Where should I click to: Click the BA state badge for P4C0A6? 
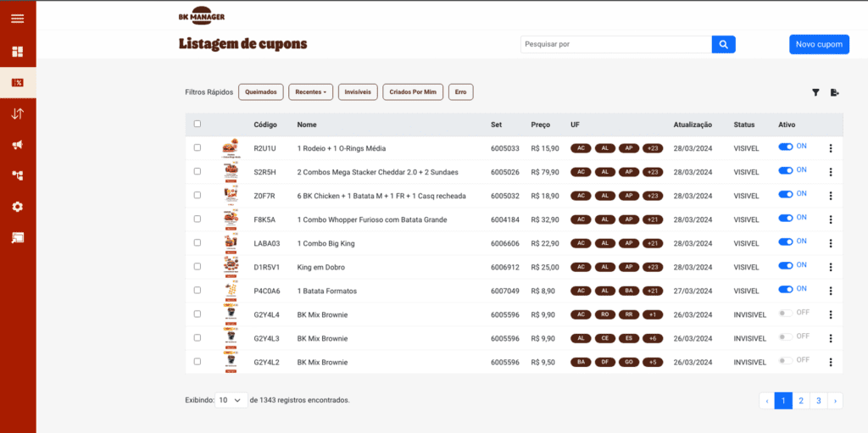coord(629,291)
